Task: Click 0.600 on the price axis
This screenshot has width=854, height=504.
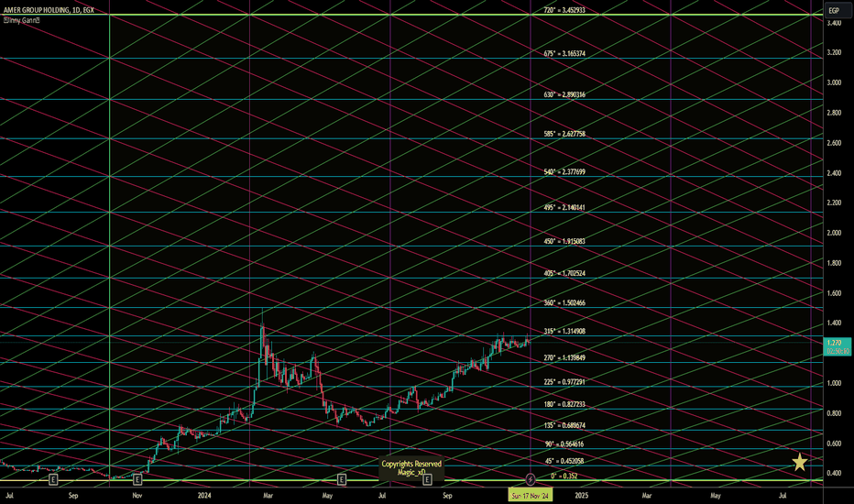Action: point(834,444)
